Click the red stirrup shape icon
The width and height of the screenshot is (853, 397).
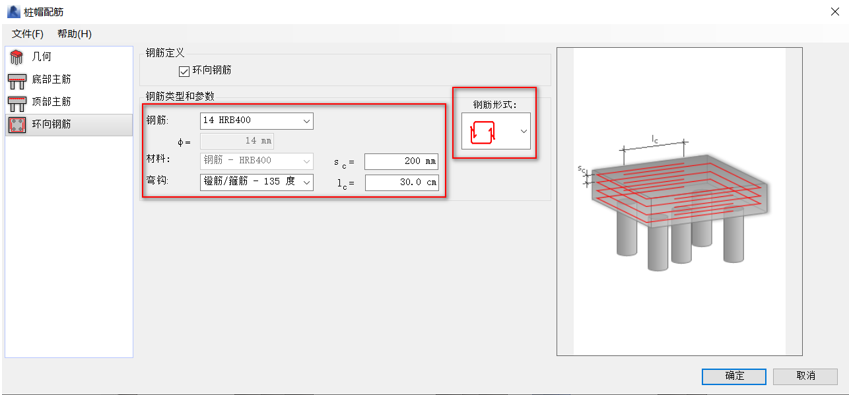483,131
